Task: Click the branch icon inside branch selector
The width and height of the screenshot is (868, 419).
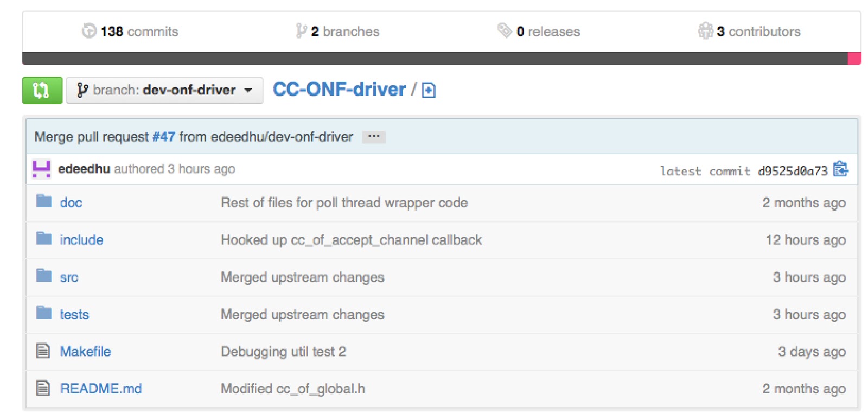Action: click(82, 90)
